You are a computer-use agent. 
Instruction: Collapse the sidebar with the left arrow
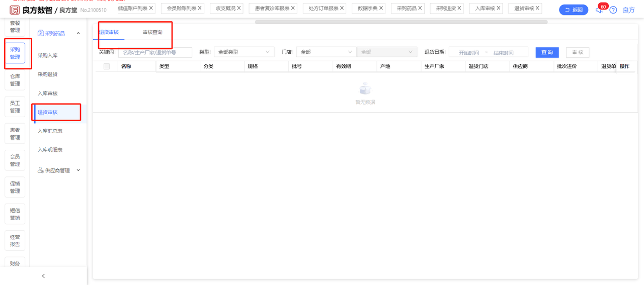(x=43, y=276)
